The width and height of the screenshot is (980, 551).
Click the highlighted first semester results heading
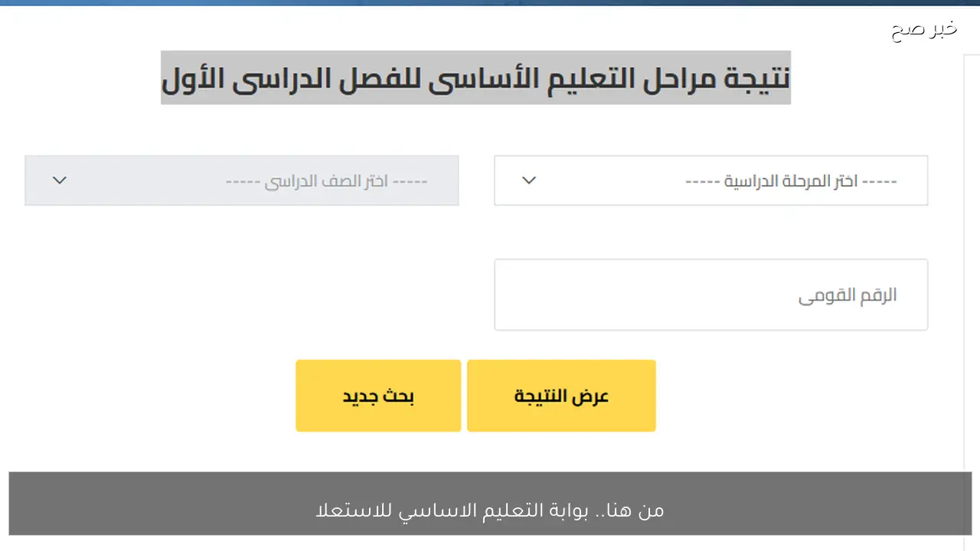pos(475,77)
